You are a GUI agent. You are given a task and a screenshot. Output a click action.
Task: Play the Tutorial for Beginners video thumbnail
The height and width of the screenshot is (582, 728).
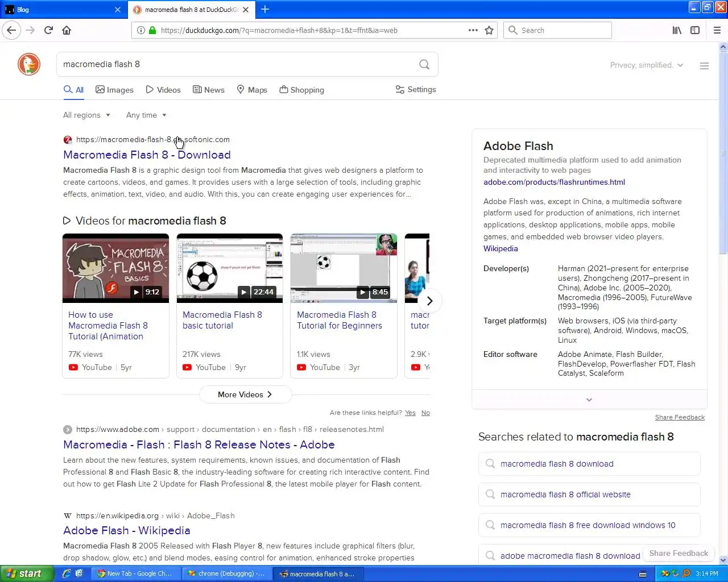tap(344, 268)
